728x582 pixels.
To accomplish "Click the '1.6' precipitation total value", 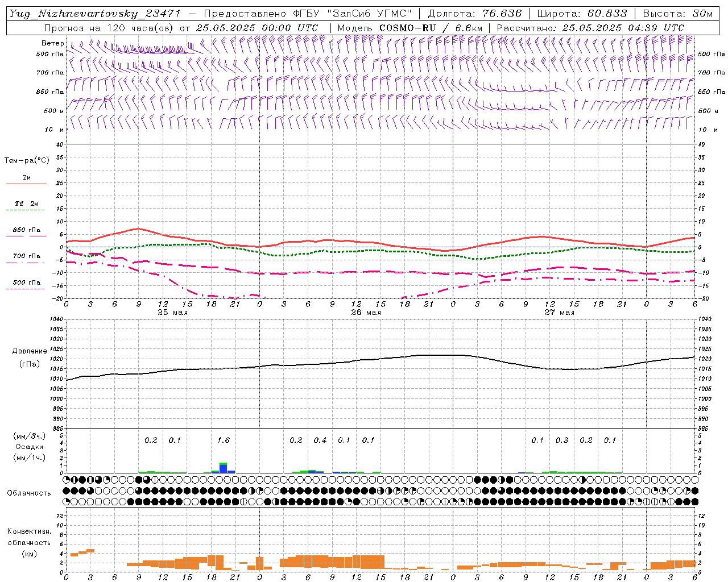I will (x=224, y=440).
